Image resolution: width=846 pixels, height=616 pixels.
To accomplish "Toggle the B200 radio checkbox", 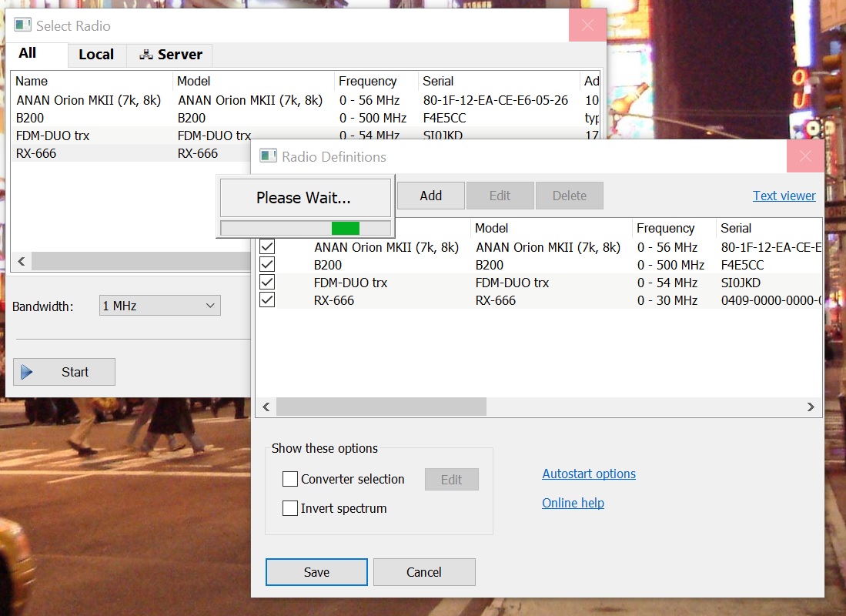I will (267, 265).
